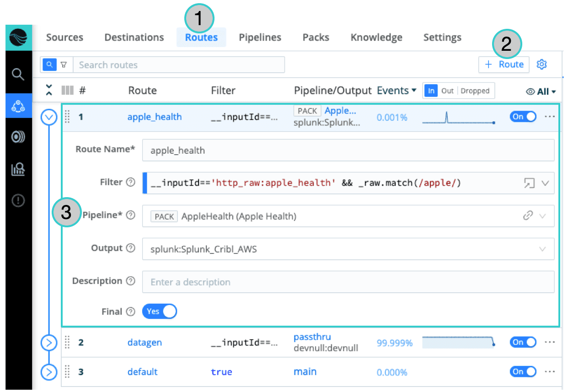Collapse the apple_health route row
Viewport: 568px width, 392px height.
pos(49,118)
